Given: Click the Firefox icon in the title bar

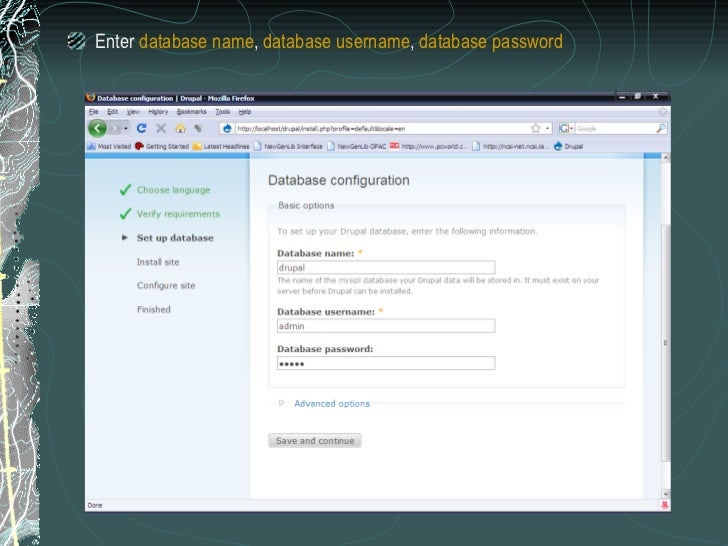Looking at the screenshot, I should pyautogui.click(x=91, y=98).
